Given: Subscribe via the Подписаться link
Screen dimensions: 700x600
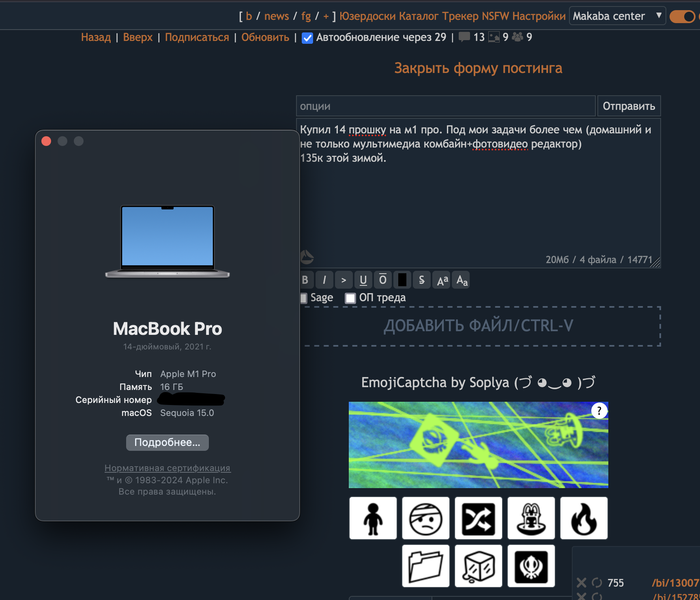Looking at the screenshot, I should coord(197,37).
